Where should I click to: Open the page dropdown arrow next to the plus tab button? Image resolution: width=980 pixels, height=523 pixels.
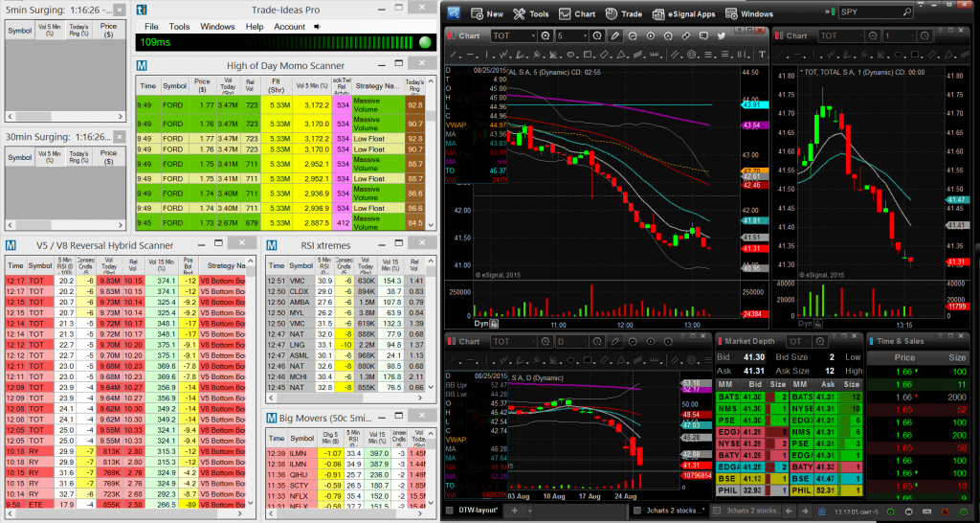point(530,511)
